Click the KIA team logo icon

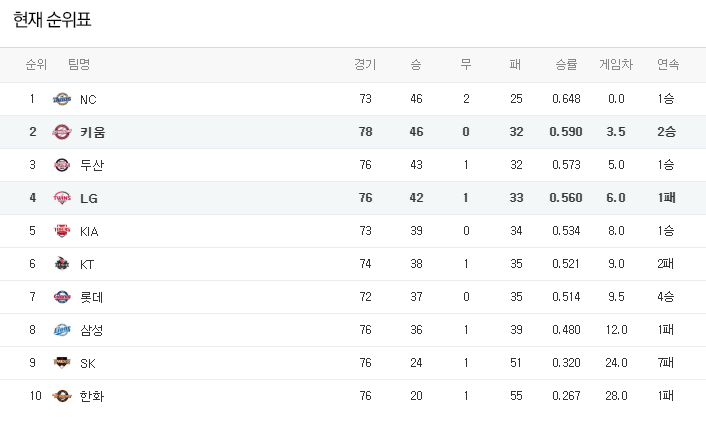tap(62, 231)
